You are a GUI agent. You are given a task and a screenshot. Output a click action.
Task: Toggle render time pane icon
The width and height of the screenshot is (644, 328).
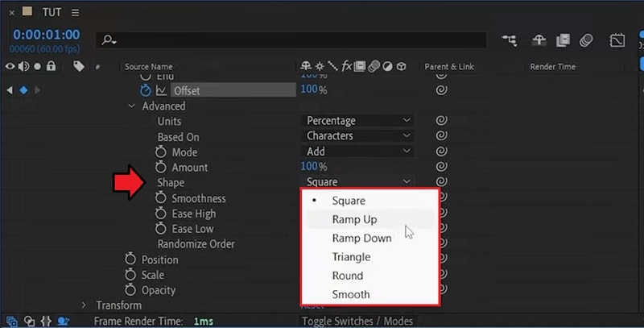[x=64, y=321]
